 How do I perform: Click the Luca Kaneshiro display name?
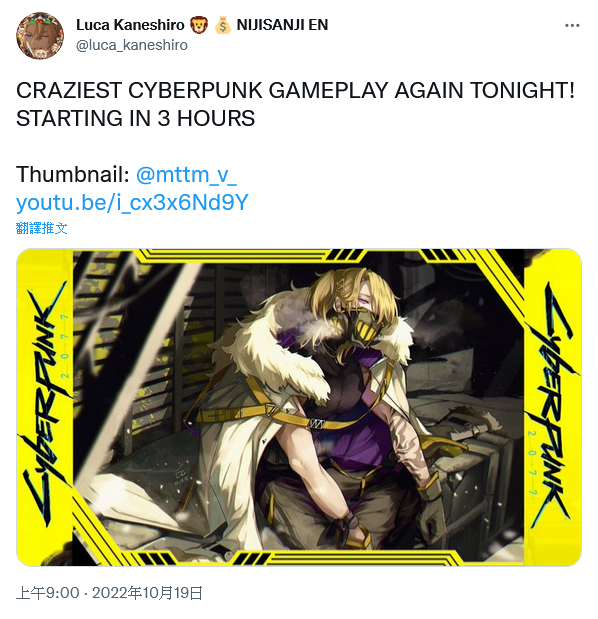pos(130,25)
